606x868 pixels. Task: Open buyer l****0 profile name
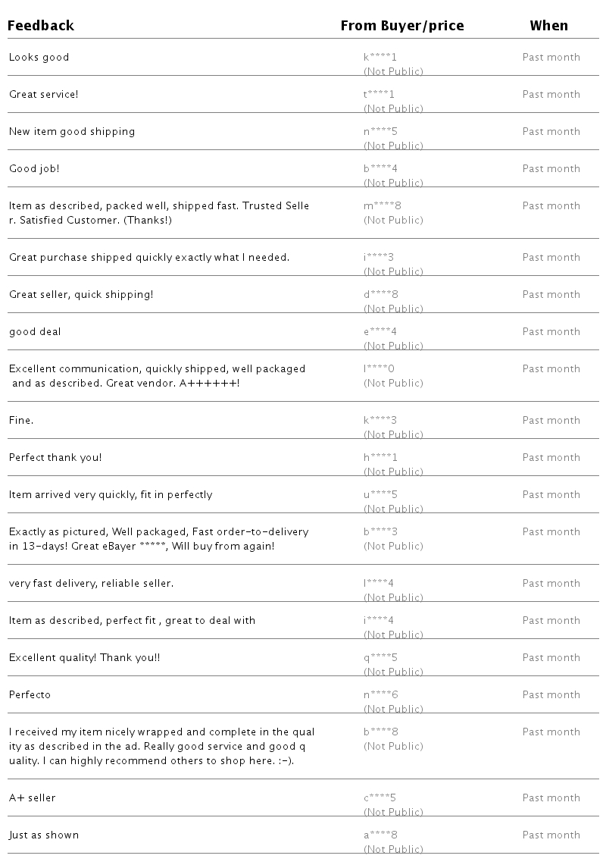(379, 369)
